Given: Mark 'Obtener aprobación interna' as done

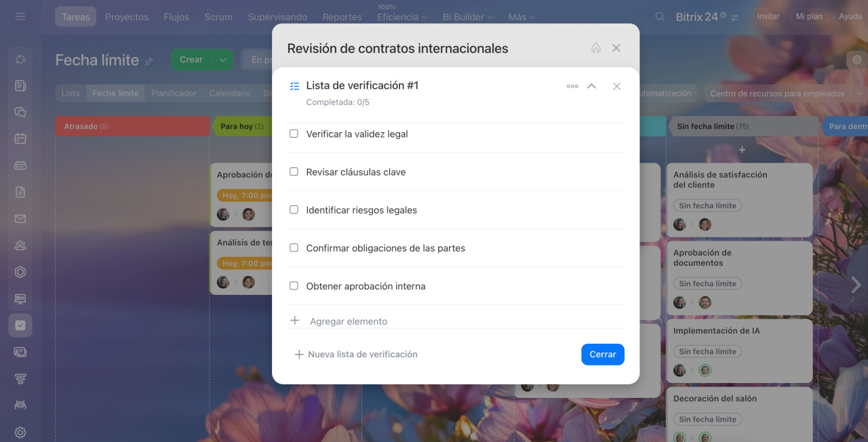Looking at the screenshot, I should point(294,285).
